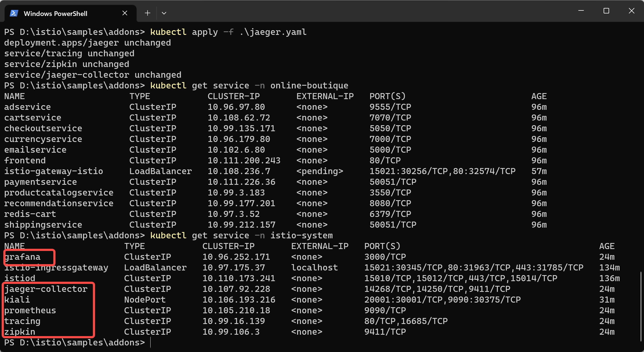
Task: Click the 'istio-gateway-istio' service name
Action: pos(54,171)
